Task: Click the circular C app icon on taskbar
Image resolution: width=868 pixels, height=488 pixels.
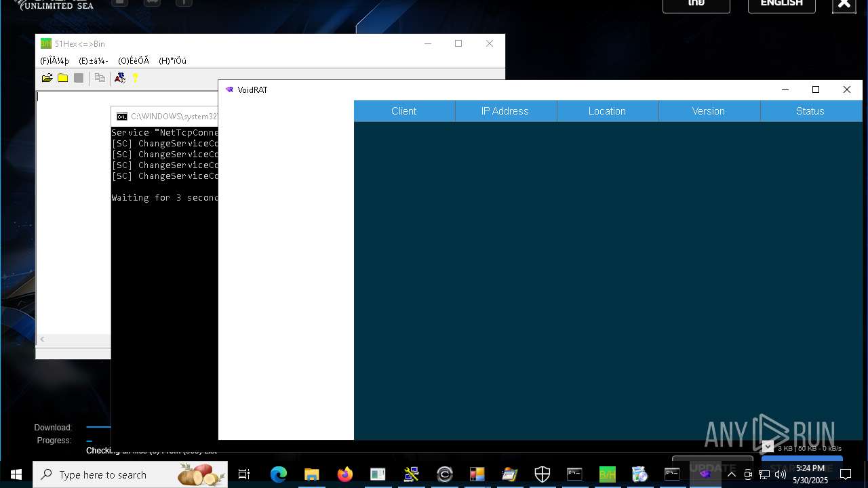Action: pos(444,474)
